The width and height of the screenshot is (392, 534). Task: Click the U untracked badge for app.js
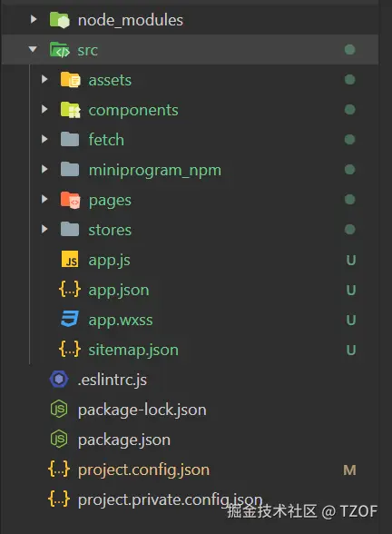click(351, 261)
